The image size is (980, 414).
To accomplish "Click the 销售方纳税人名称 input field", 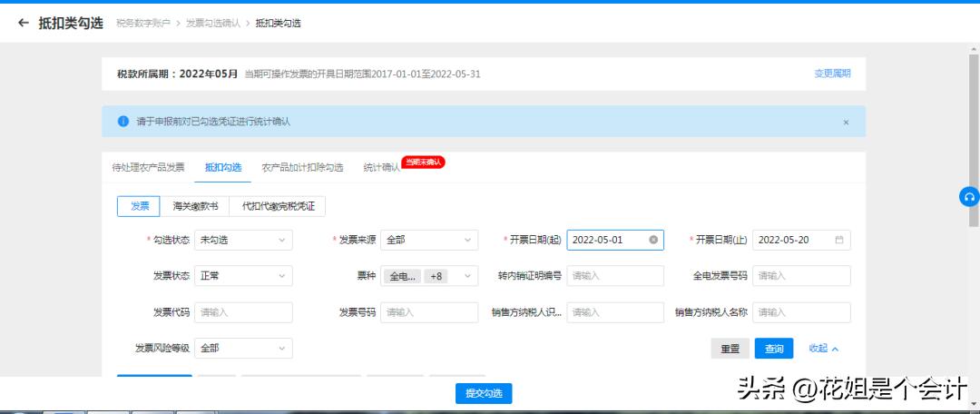I will point(801,312).
